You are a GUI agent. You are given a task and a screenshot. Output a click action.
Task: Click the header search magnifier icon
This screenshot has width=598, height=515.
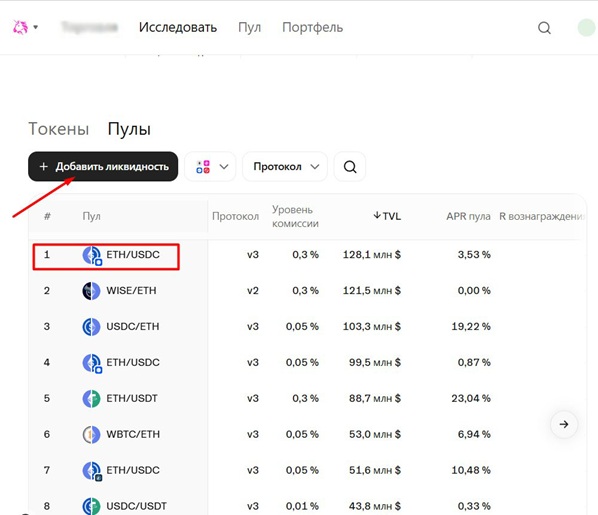pos(544,28)
